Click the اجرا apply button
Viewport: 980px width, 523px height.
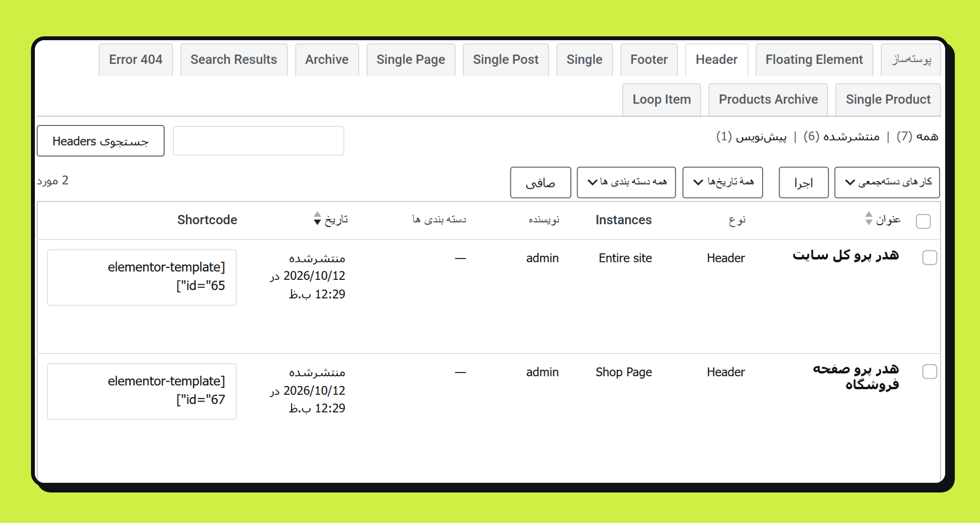pyautogui.click(x=803, y=182)
